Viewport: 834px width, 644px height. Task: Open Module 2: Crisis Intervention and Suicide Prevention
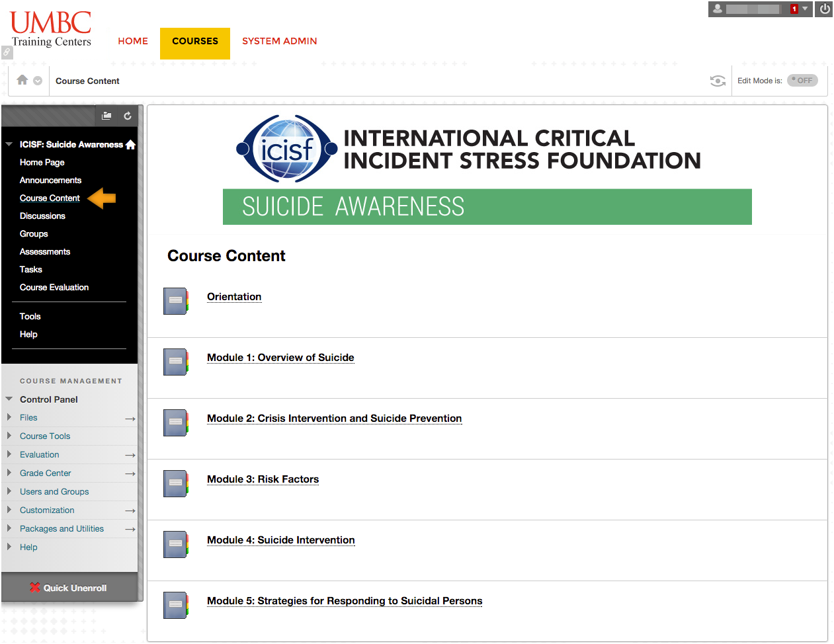click(x=334, y=418)
